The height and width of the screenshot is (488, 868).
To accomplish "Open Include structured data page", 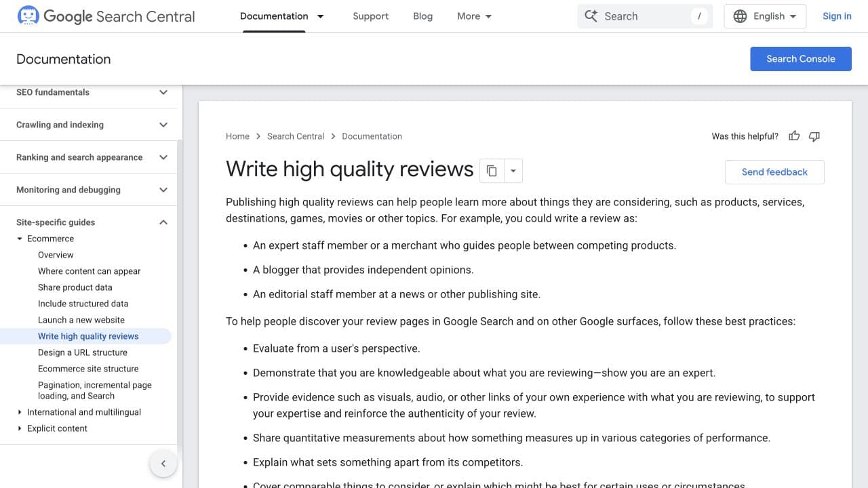I will (83, 304).
